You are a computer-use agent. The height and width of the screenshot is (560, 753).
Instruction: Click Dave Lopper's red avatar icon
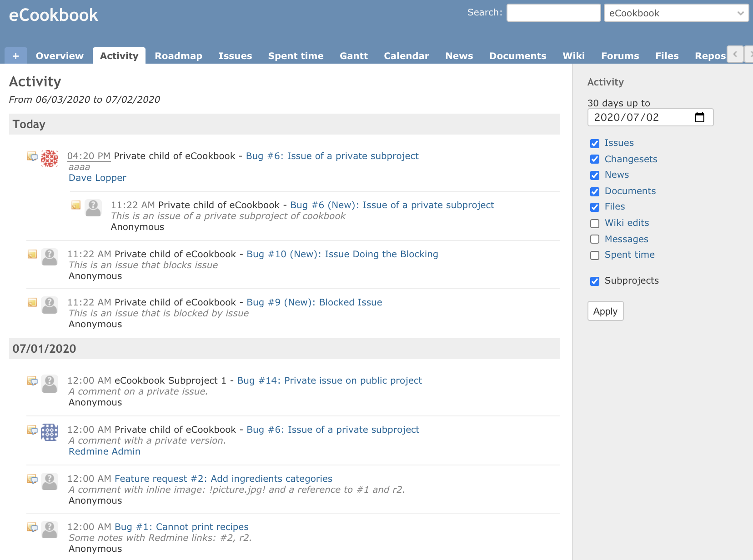[50, 159]
